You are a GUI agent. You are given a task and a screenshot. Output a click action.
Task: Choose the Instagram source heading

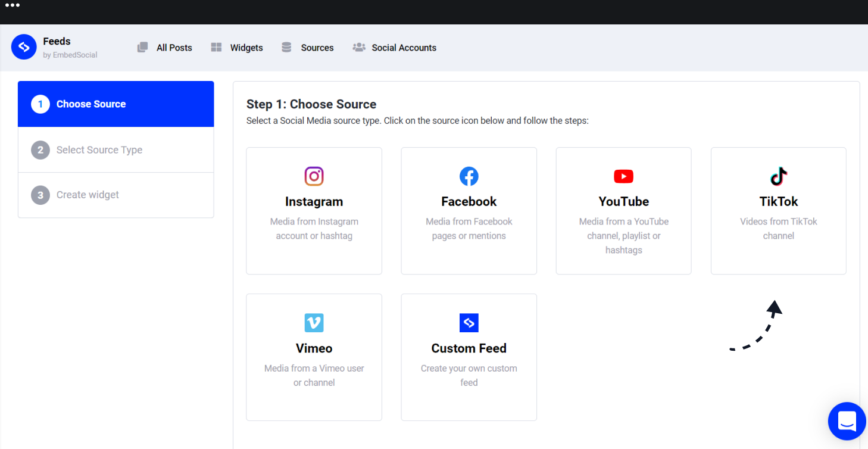point(314,201)
